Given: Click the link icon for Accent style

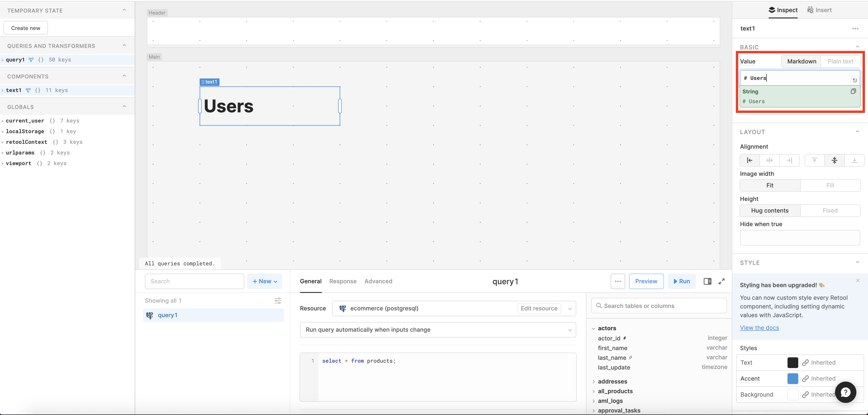Looking at the screenshot, I should click(805, 379).
